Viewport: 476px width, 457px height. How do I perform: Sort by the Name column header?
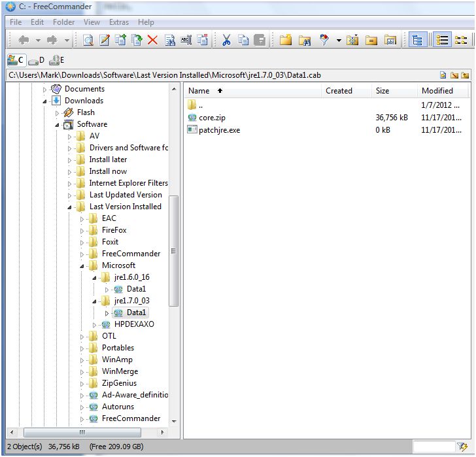click(253, 91)
